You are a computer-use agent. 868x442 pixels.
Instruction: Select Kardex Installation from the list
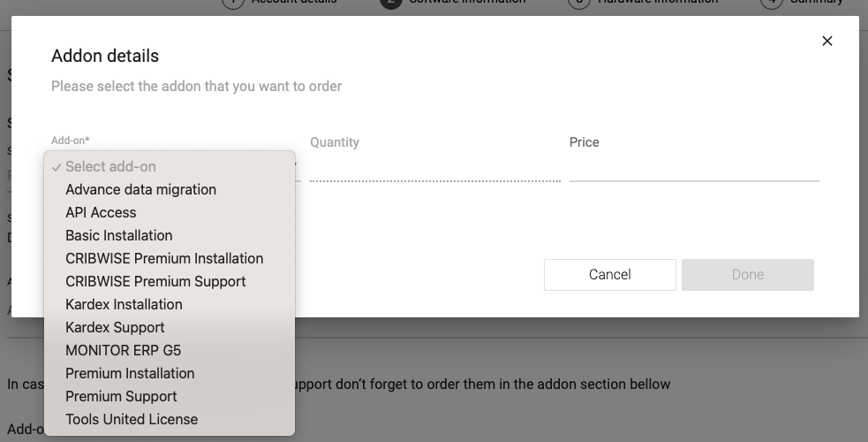click(x=124, y=304)
